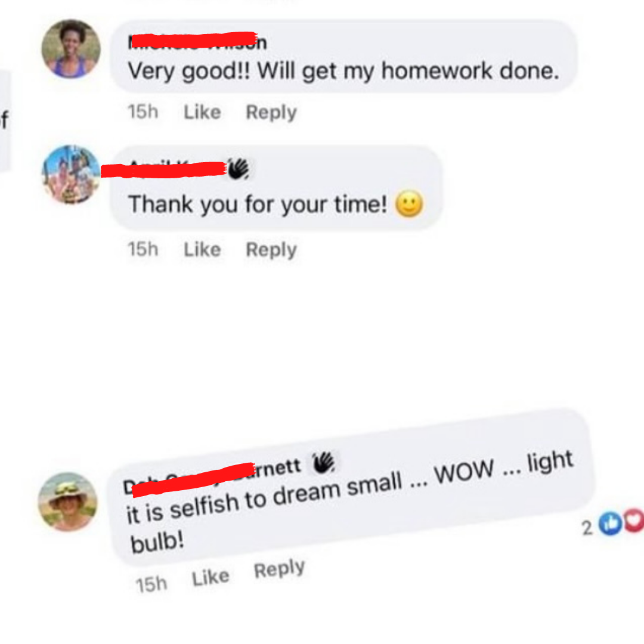Reply to the 'light bulb!' comment
This screenshot has height=644, width=644.
tap(279, 568)
